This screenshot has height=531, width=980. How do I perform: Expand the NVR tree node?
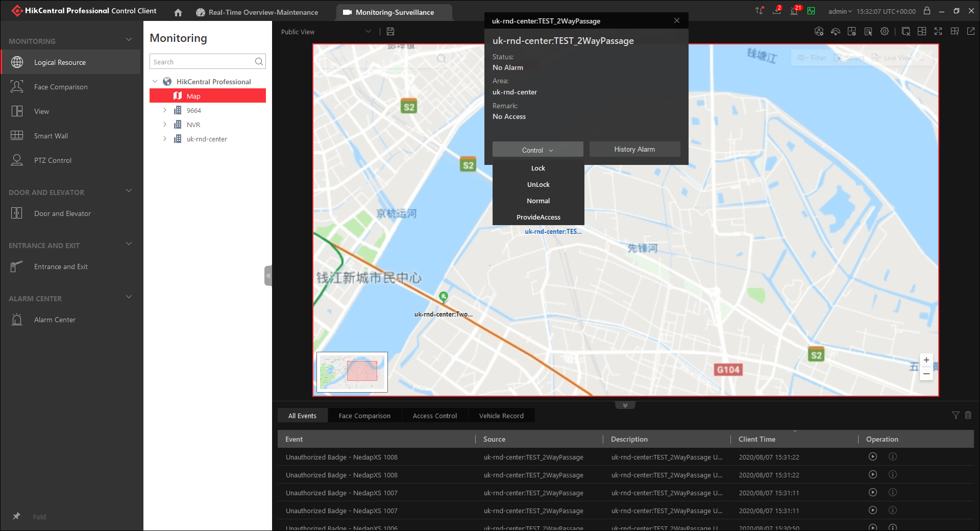(165, 125)
